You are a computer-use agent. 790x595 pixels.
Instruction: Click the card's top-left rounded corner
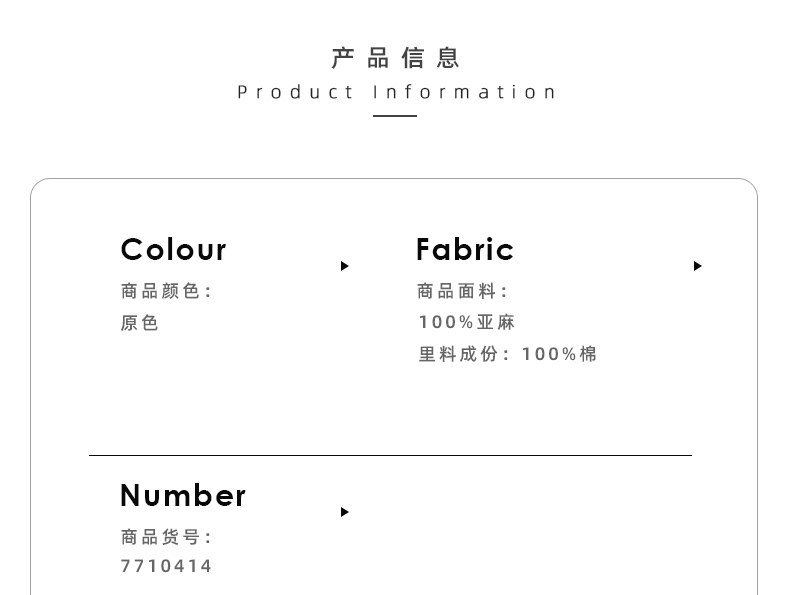[x=38, y=187]
